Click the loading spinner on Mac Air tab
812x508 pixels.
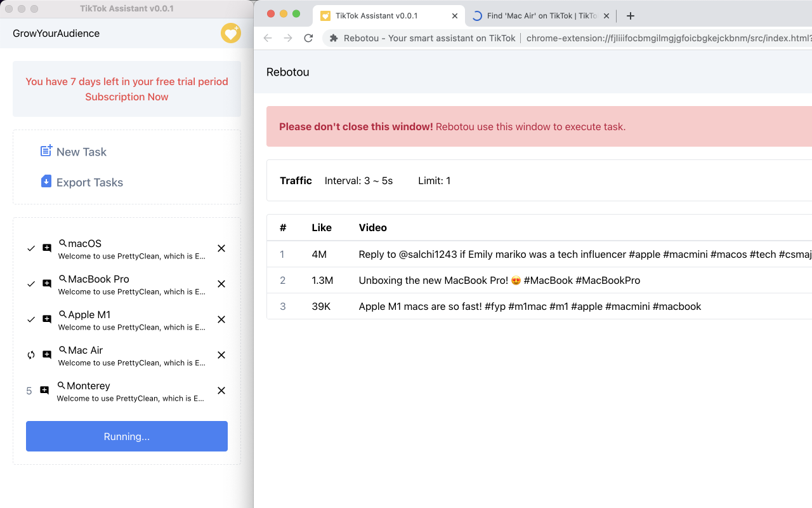pyautogui.click(x=477, y=16)
